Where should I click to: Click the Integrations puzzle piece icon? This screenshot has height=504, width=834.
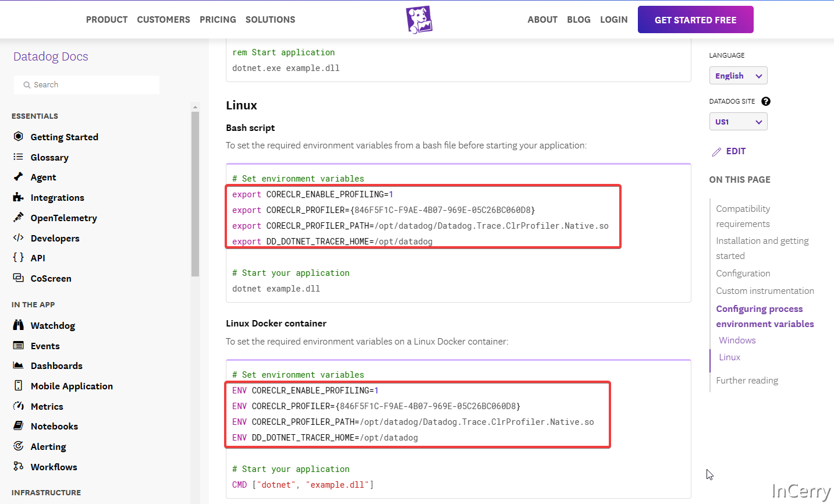(x=19, y=197)
